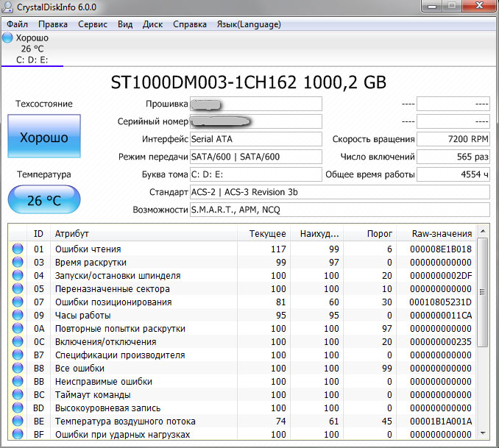Click status circle for Спецификации производителя row
Viewport: 499px width, 448px height.
pyautogui.click(x=18, y=355)
